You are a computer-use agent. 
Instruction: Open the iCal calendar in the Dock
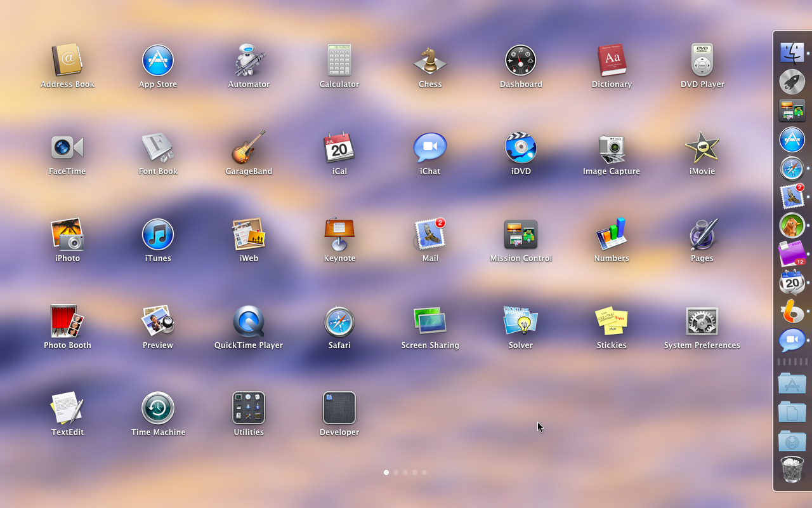pos(792,283)
